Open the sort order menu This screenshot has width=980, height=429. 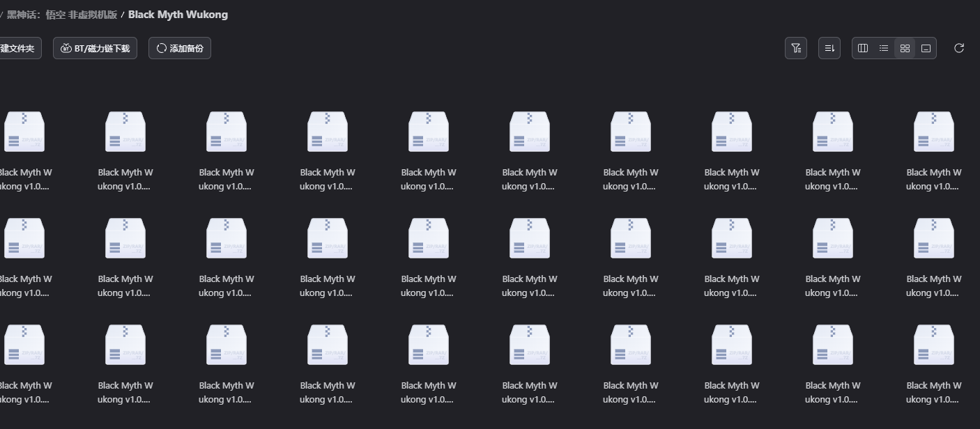829,48
